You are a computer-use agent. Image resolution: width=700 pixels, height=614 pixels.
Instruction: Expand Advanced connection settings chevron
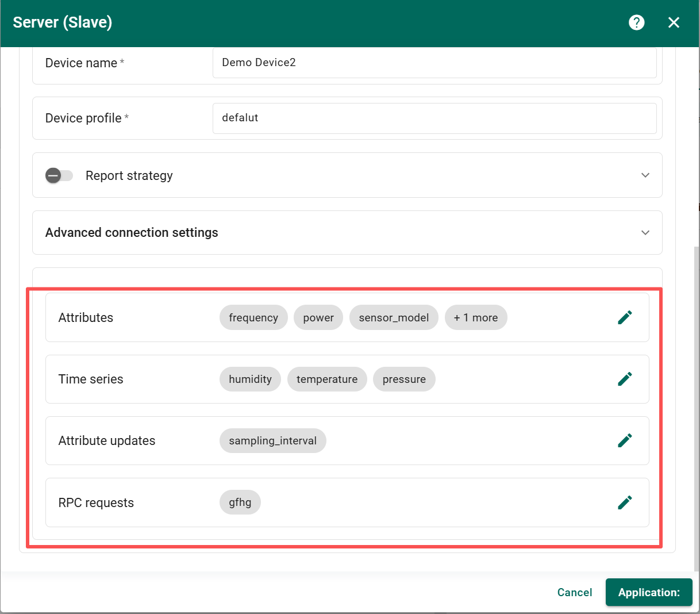click(x=645, y=233)
